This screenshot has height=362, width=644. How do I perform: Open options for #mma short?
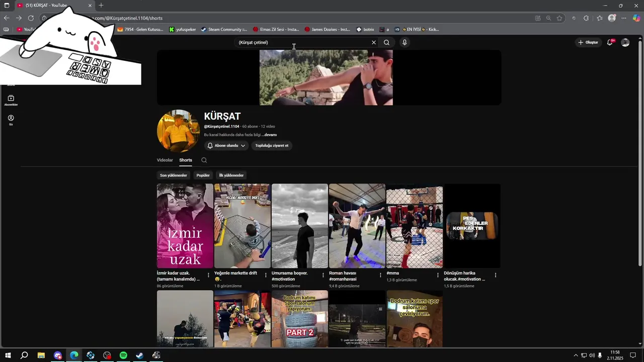pyautogui.click(x=438, y=275)
